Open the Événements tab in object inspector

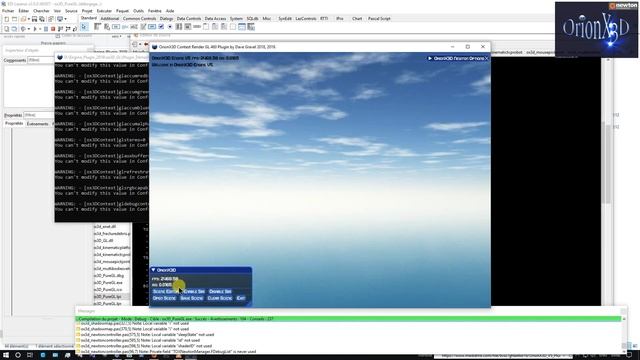(x=38, y=124)
